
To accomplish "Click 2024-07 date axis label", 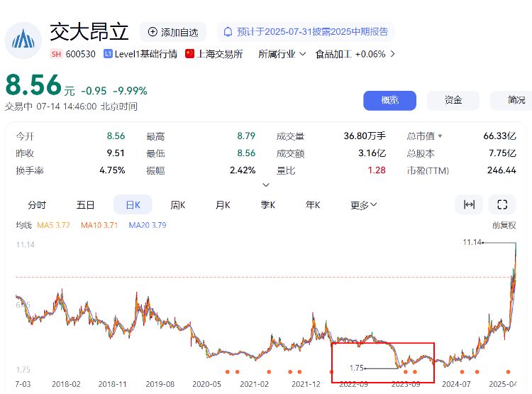I will point(456,384).
